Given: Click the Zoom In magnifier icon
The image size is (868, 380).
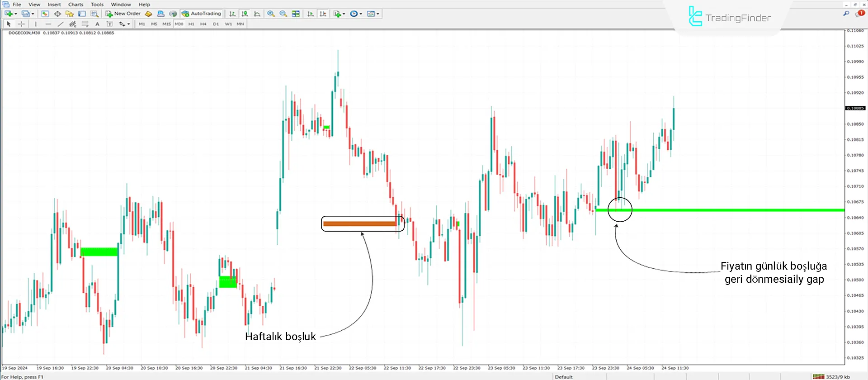Looking at the screenshot, I should pos(271,14).
